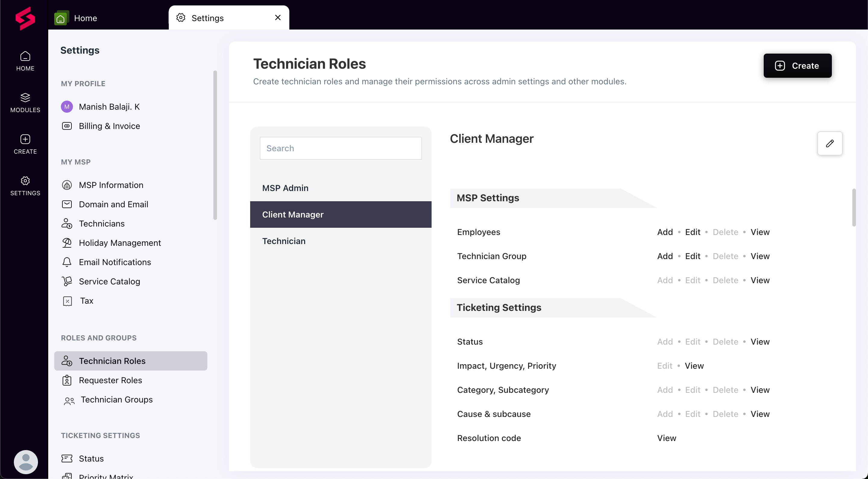
Task: Open Holiday Management settings
Action: click(x=120, y=243)
